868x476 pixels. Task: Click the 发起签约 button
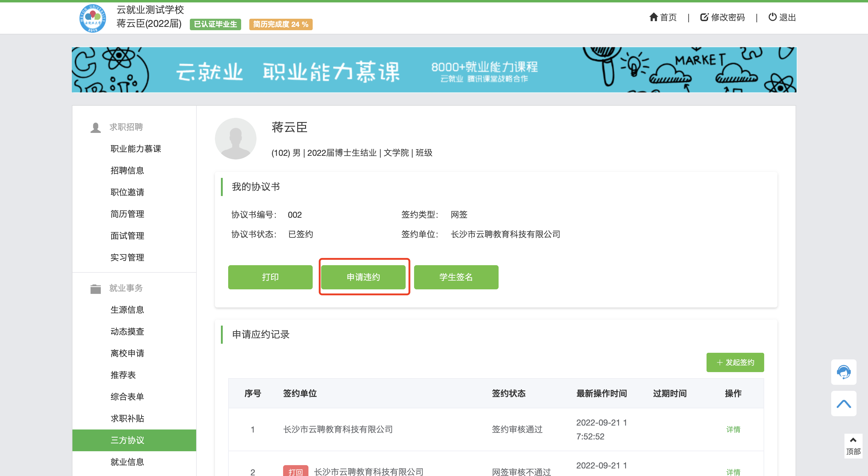coord(735,362)
